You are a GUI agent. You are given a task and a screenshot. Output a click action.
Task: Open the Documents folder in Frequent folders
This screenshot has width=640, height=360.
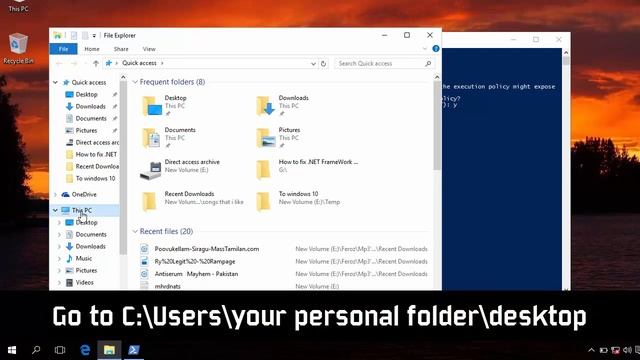[151, 138]
